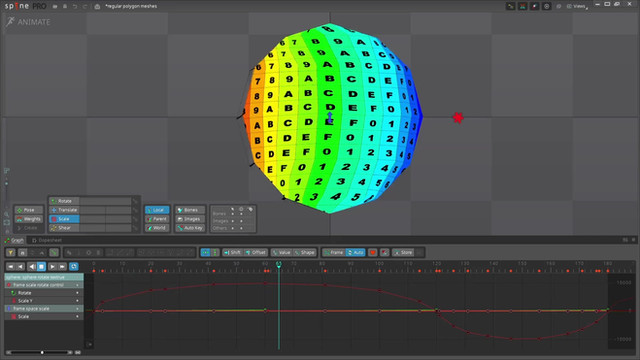The image size is (640, 360).
Task: Click the undo arrow icon
Action: coord(75,6)
